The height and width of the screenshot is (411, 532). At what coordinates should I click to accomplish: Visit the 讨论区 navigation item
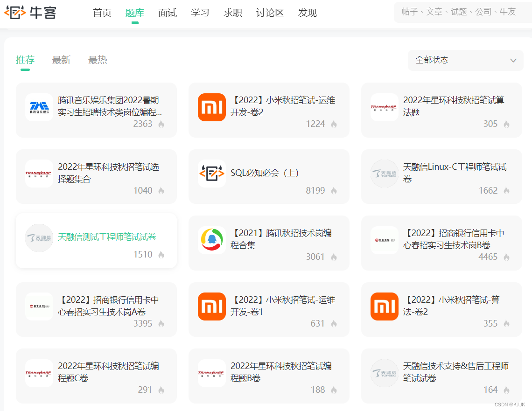click(270, 13)
